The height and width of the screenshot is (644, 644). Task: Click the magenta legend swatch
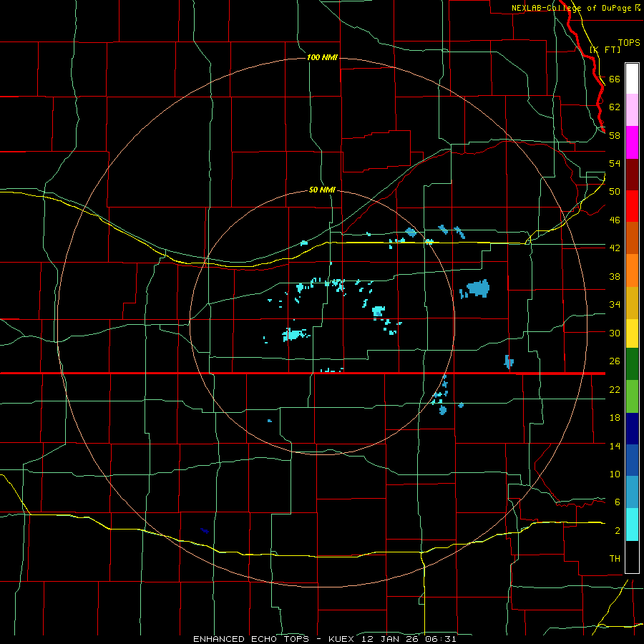point(632,142)
